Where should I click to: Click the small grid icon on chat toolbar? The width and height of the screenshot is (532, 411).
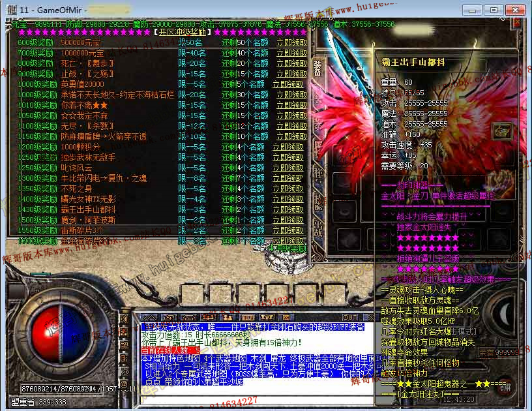coord(286,318)
